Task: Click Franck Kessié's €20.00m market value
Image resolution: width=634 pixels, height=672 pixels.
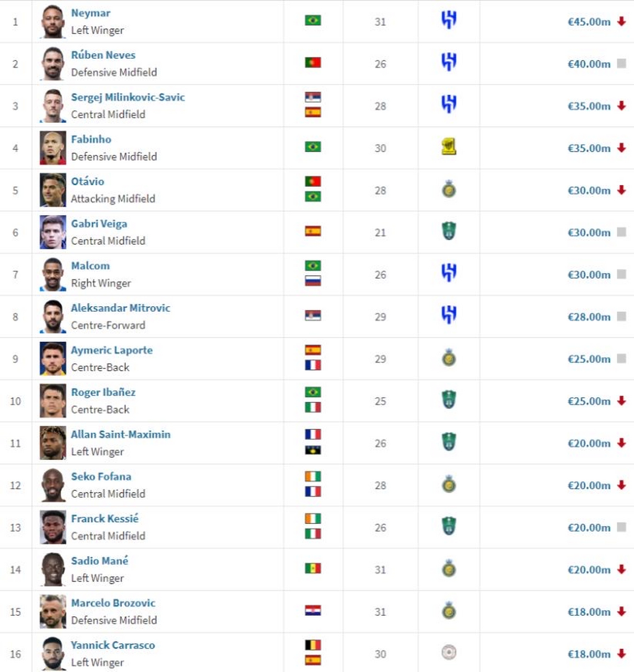Action: point(589,528)
